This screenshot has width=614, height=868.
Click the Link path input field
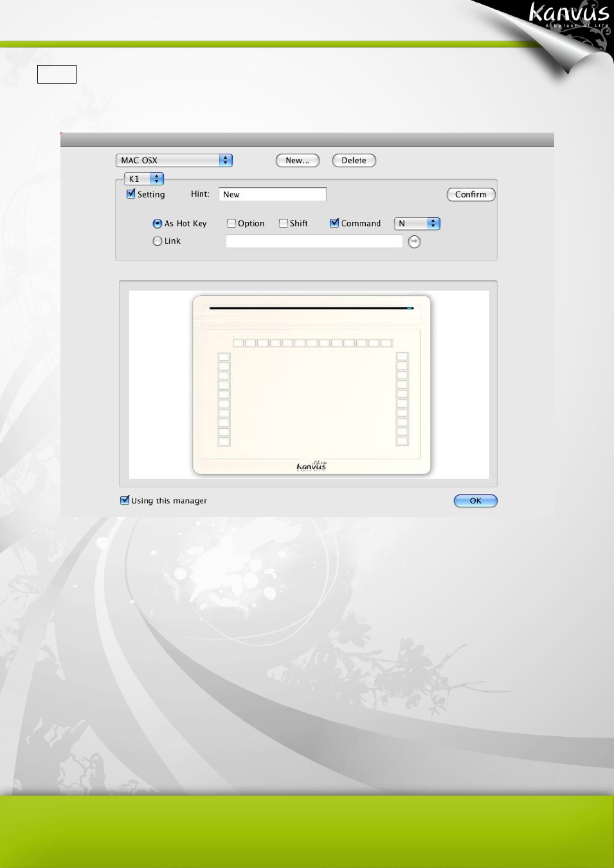pyautogui.click(x=314, y=241)
